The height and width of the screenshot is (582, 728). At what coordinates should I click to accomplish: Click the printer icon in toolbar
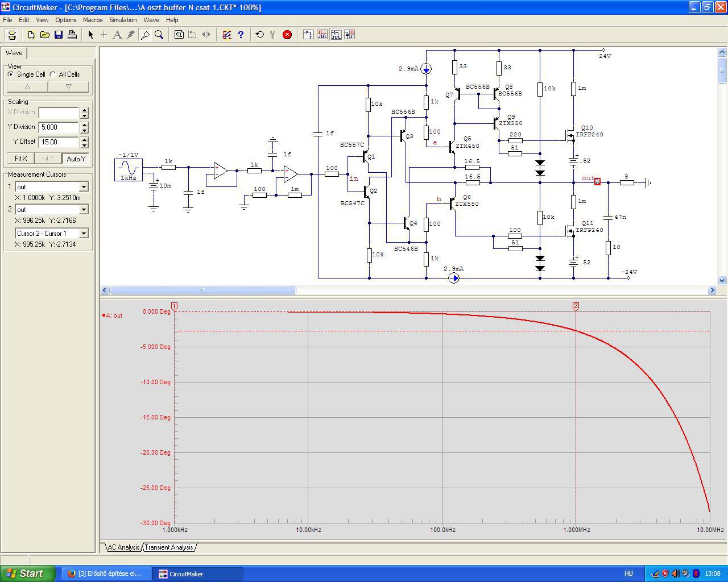[72, 35]
